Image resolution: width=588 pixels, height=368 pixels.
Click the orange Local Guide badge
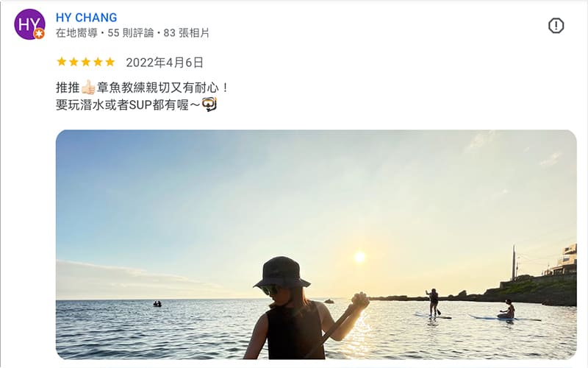[39, 34]
